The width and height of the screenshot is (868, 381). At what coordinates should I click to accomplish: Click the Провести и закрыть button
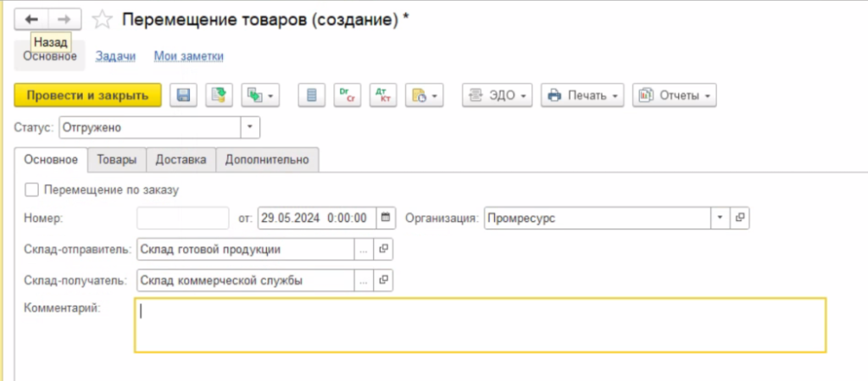[87, 96]
